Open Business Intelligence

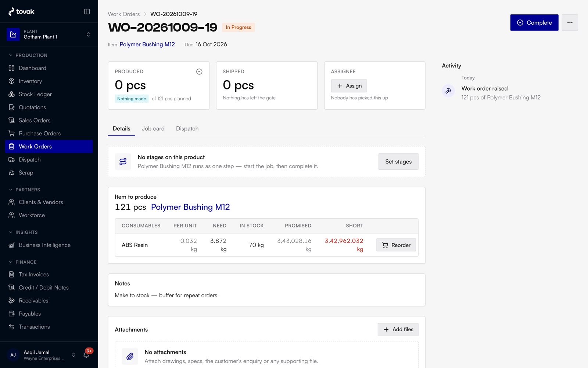[x=49, y=245]
